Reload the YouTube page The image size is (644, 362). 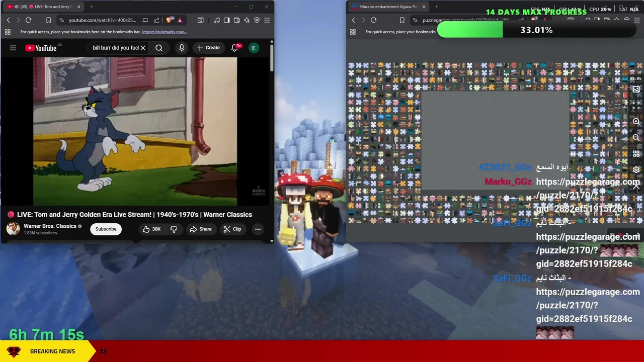click(28, 20)
